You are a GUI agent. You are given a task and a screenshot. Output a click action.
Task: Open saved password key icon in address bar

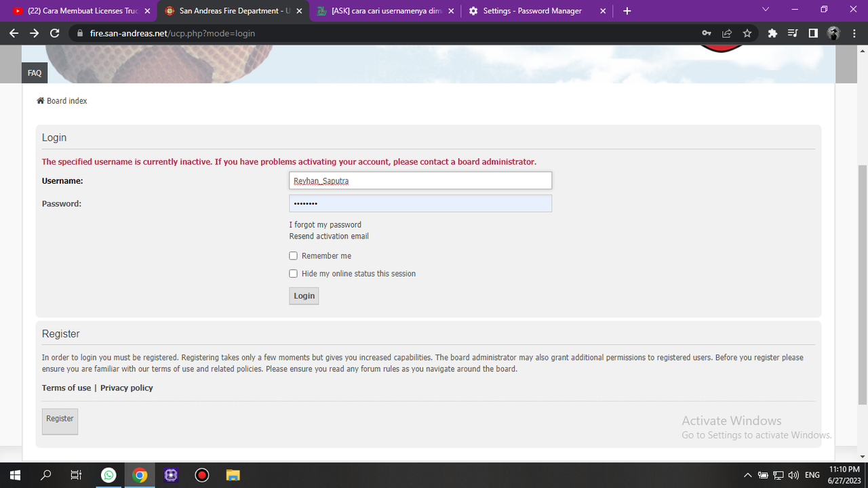pos(707,33)
